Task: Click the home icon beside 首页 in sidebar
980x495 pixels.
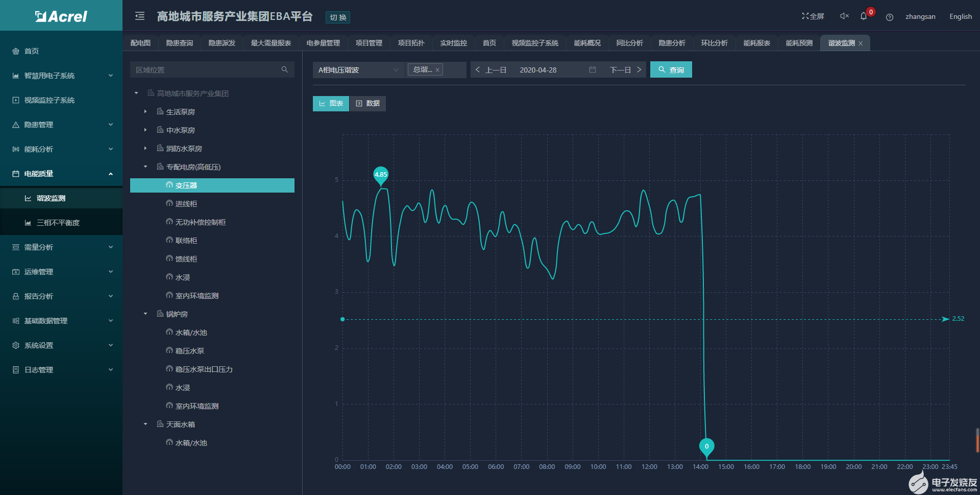Action: (x=16, y=51)
